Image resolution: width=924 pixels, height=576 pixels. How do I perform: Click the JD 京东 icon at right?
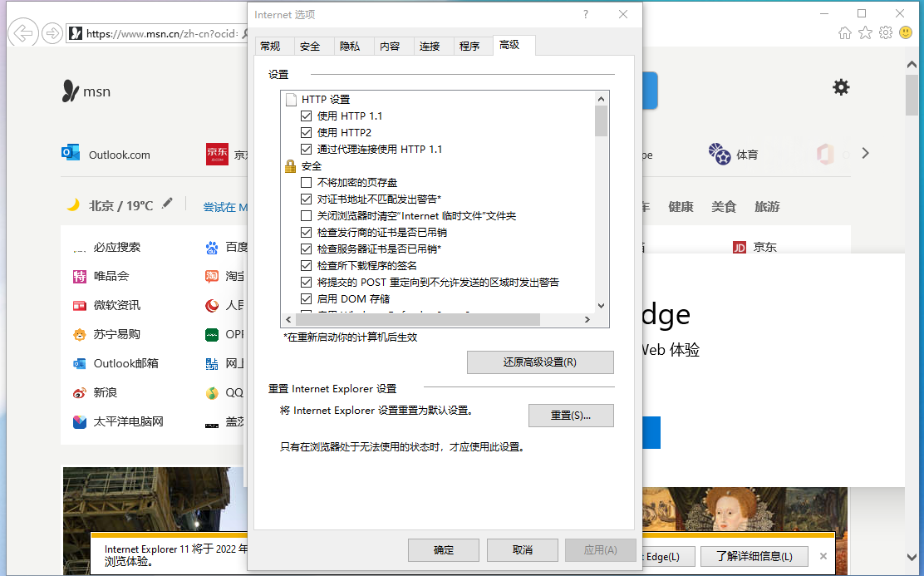click(739, 248)
